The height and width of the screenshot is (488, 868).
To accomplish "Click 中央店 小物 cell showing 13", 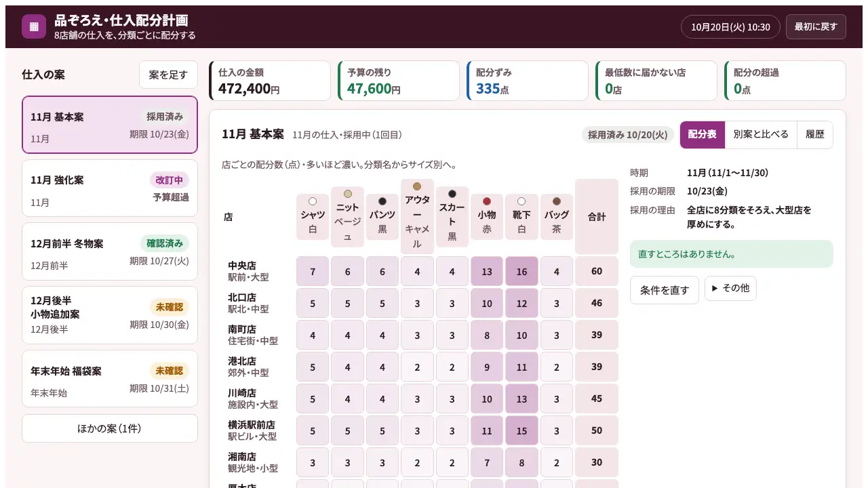I will (x=487, y=271).
